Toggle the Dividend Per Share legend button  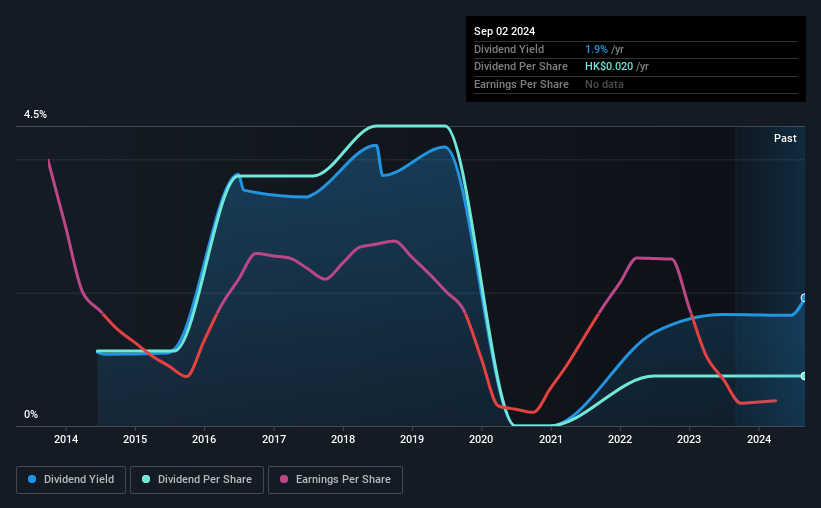pyautogui.click(x=197, y=480)
